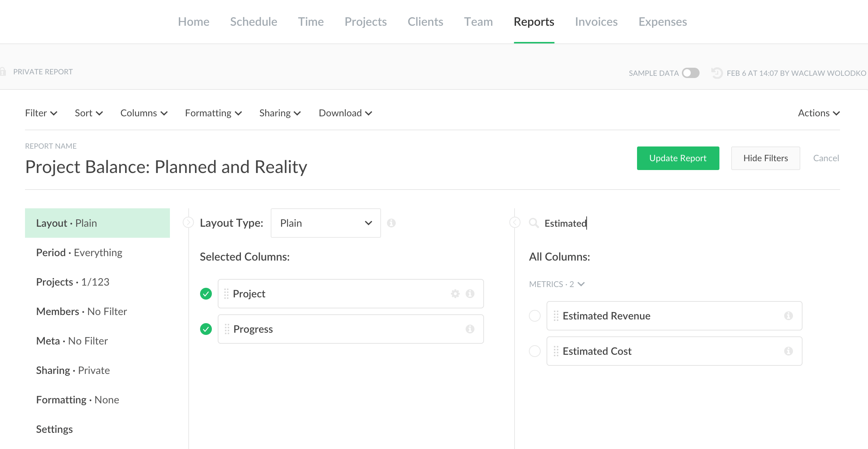This screenshot has height=449, width=868.
Task: Click the report history clock icon
Action: coord(716,73)
